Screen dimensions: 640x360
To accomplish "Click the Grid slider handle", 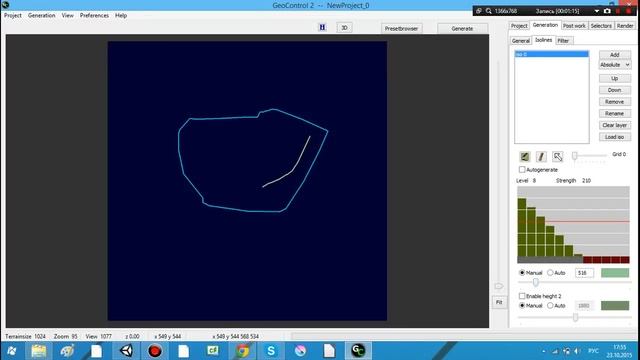I will coord(575,156).
